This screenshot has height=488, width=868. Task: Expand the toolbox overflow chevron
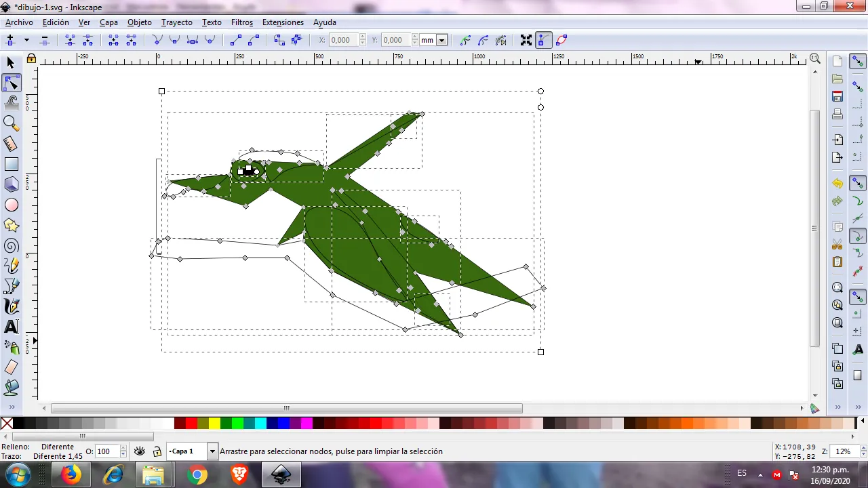12,407
